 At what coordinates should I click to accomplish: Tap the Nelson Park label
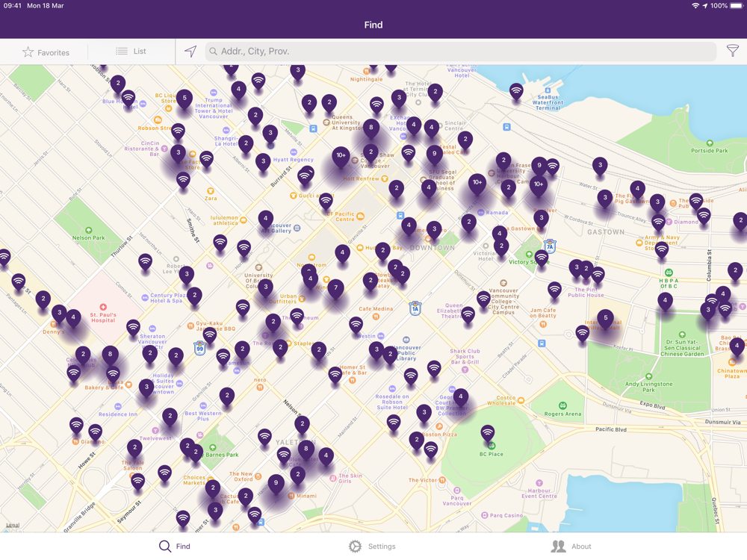[x=88, y=237]
